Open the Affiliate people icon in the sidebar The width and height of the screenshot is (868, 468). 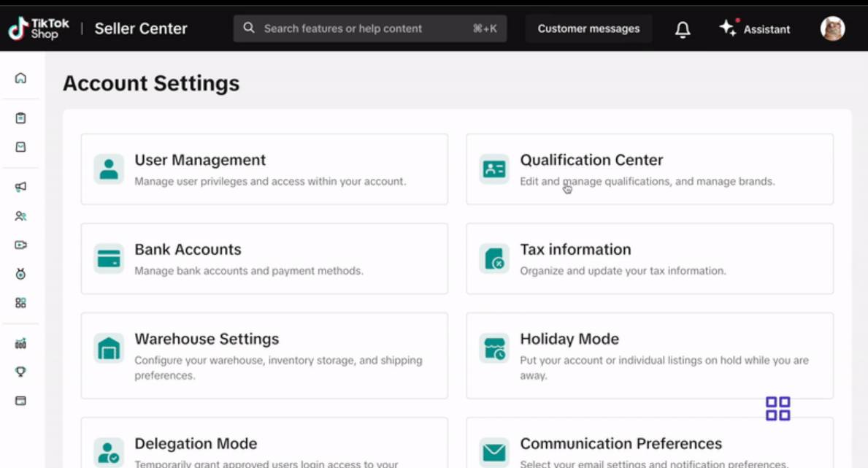[20, 216]
